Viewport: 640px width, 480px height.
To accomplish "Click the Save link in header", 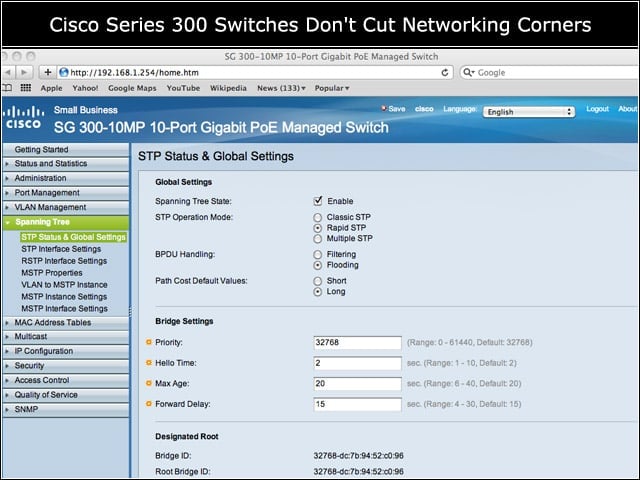I will pos(393,109).
